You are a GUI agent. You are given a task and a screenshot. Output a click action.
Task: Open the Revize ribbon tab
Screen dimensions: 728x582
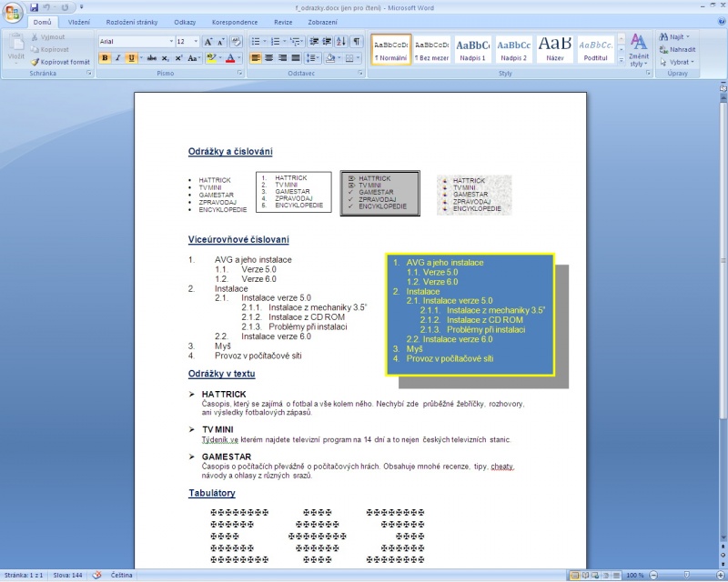coord(283,22)
